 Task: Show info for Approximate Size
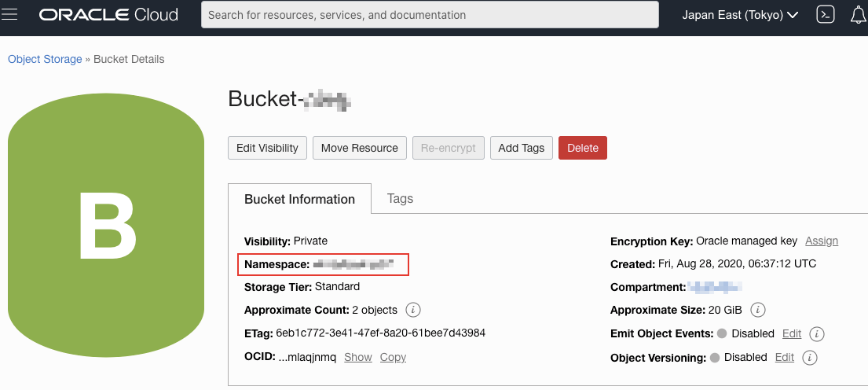758,310
